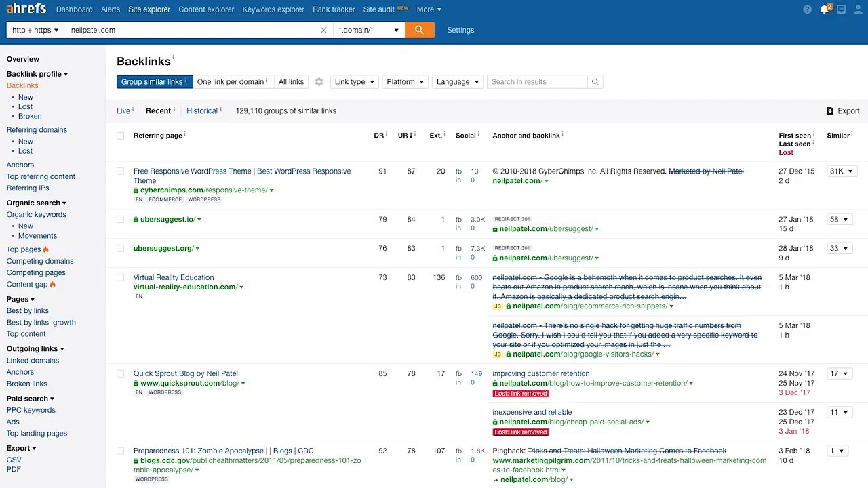
Task: Click the monitor icon in top bar
Action: click(x=841, y=9)
